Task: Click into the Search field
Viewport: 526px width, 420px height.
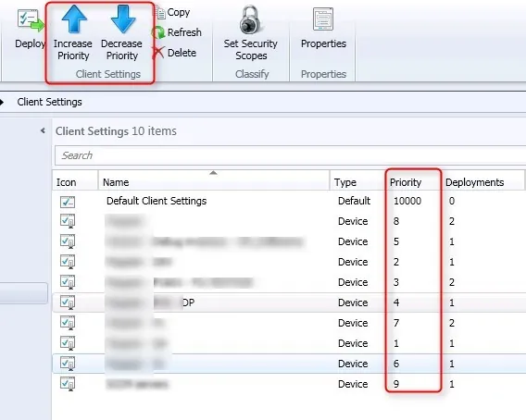Action: coord(290,155)
